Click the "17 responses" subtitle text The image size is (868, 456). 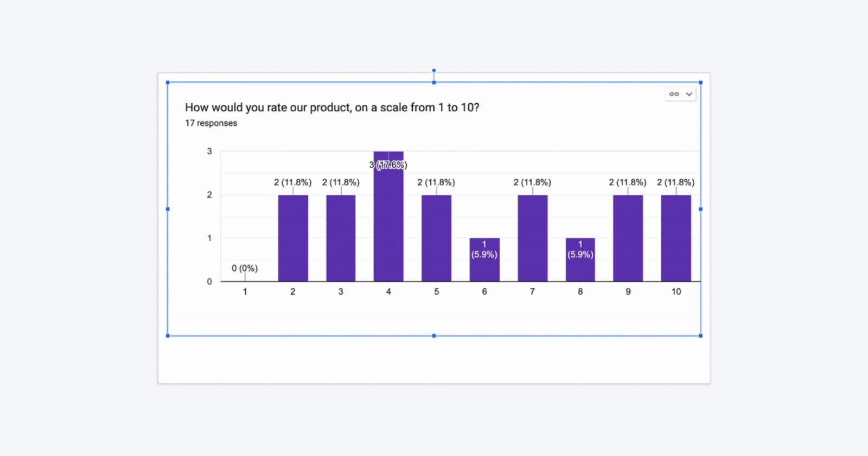[211, 123]
